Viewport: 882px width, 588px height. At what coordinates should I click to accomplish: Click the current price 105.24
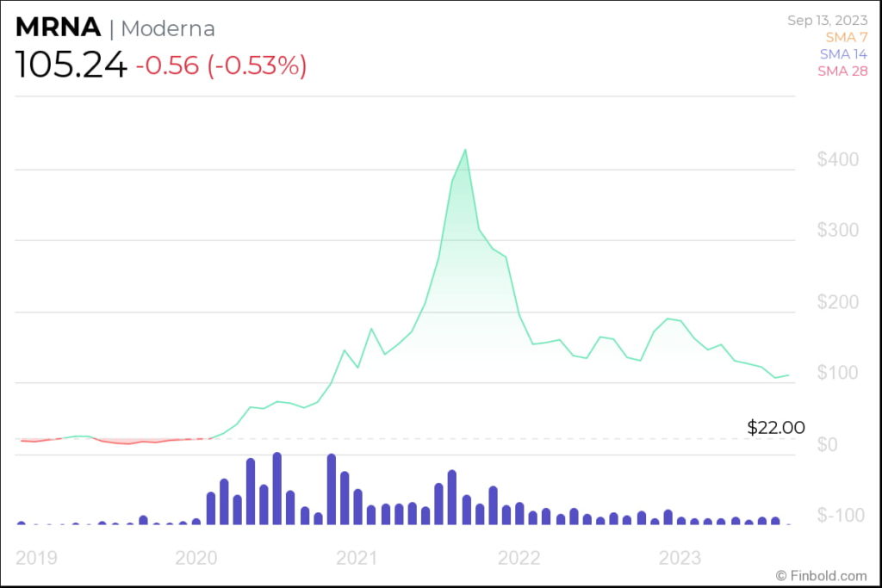point(71,65)
